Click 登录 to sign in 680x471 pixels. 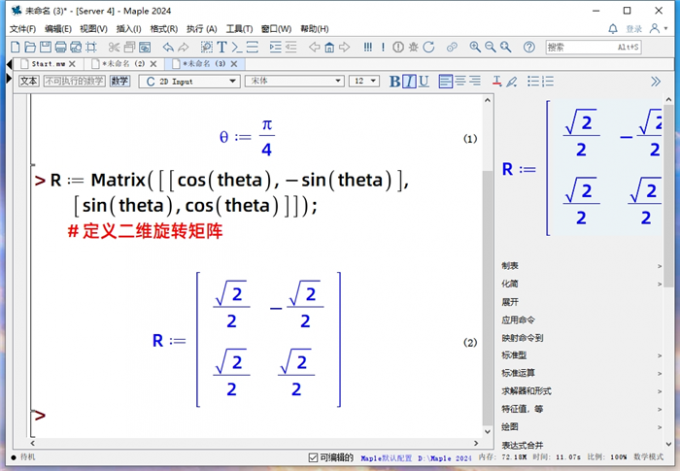634,29
